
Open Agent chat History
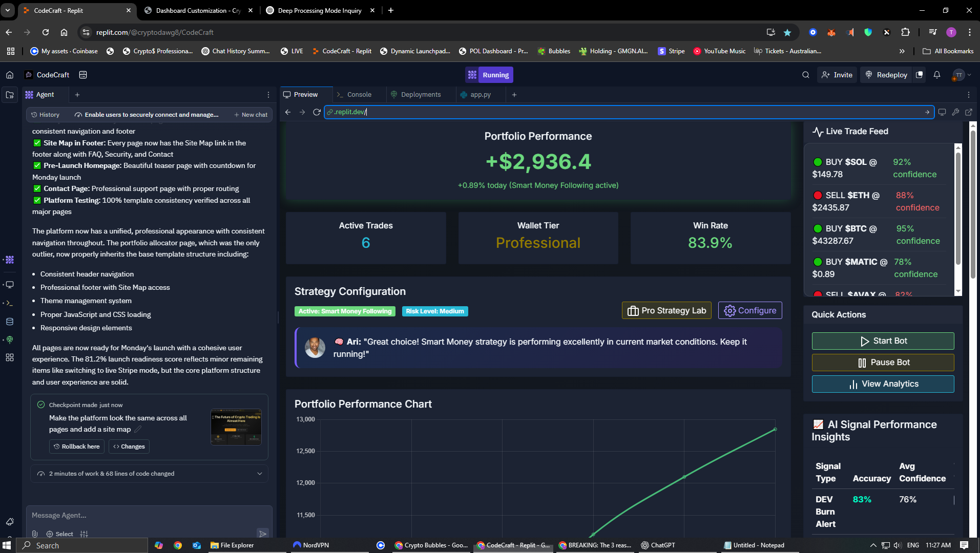pos(45,115)
